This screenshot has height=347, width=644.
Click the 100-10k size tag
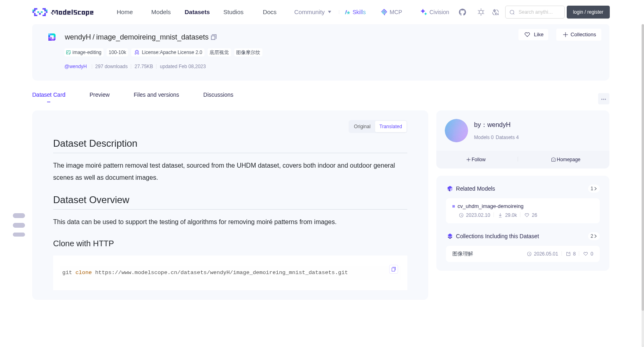click(x=118, y=52)
